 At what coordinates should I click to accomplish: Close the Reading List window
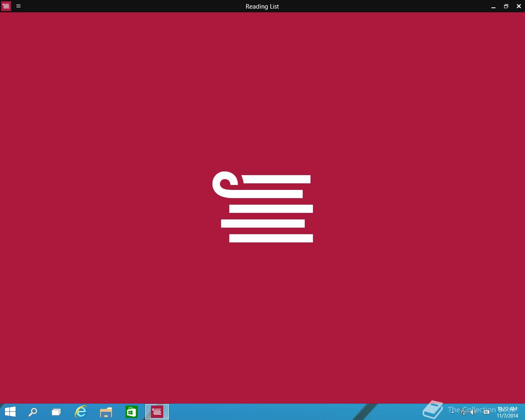tap(519, 6)
